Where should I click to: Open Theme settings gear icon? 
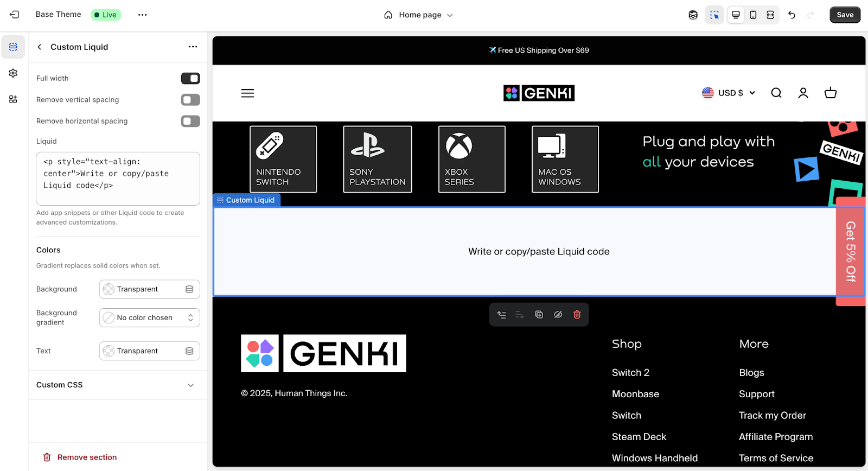(13, 73)
